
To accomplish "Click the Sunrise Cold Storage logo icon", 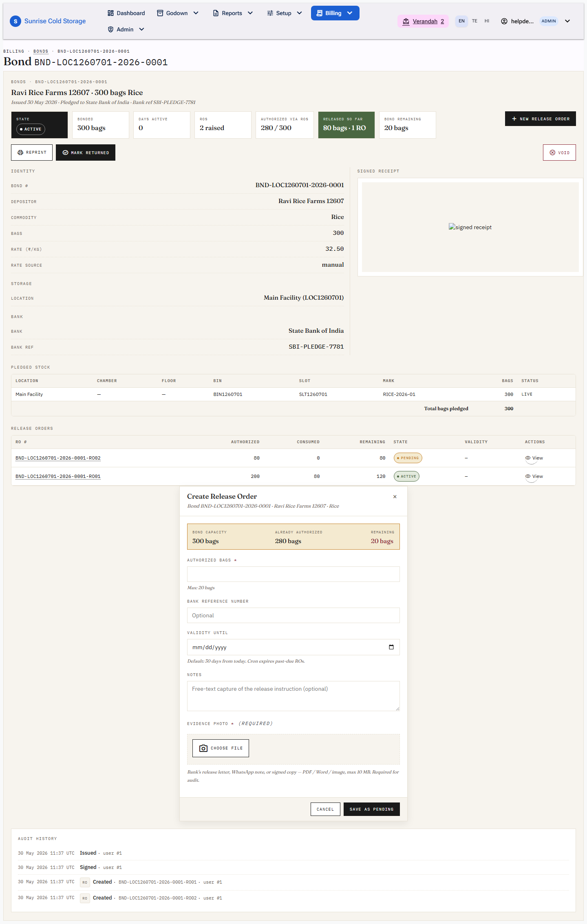I will pyautogui.click(x=15, y=21).
